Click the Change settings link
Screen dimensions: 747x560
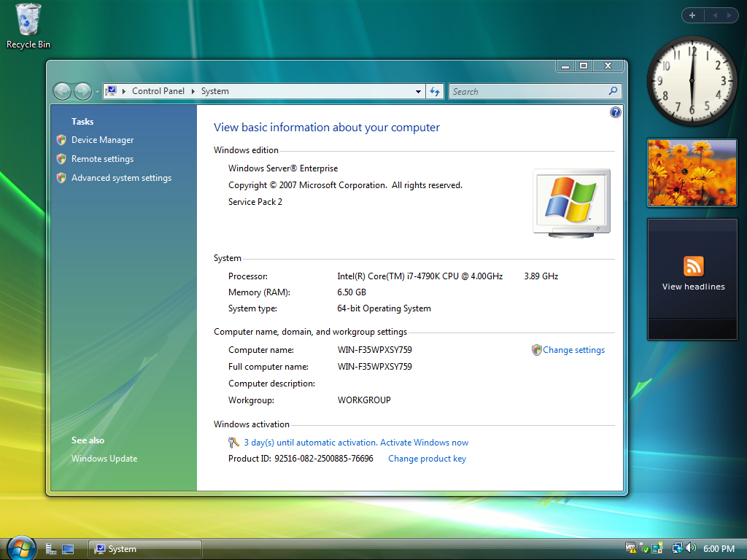[x=573, y=350]
